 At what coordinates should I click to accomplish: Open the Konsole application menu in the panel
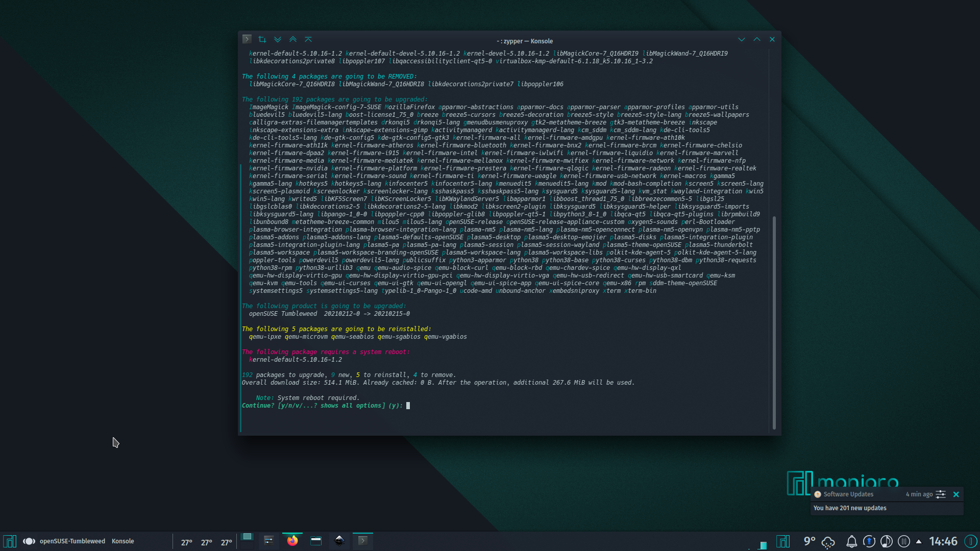click(123, 541)
